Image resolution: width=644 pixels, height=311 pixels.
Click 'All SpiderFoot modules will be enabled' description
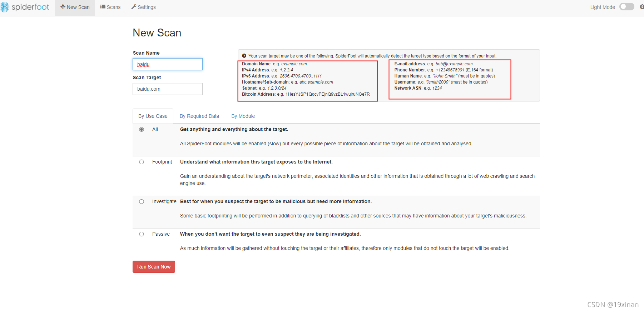(326, 144)
